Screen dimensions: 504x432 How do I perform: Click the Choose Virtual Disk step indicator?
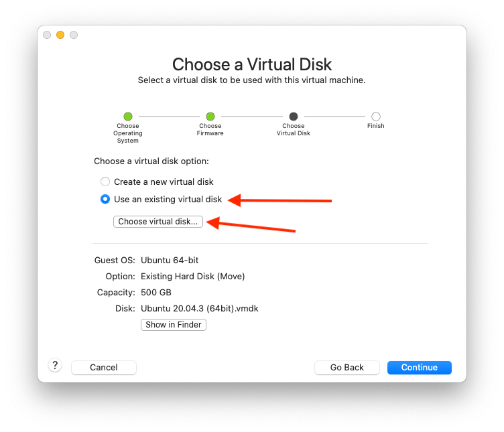tap(294, 117)
